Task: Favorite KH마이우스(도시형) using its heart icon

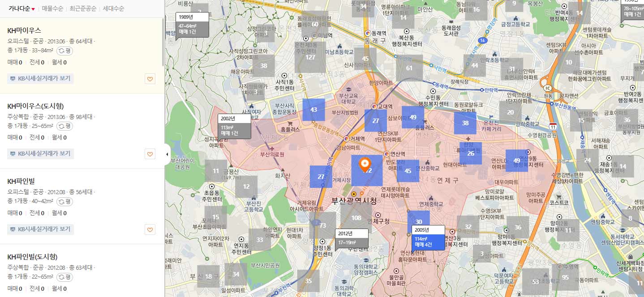Action: [150, 154]
